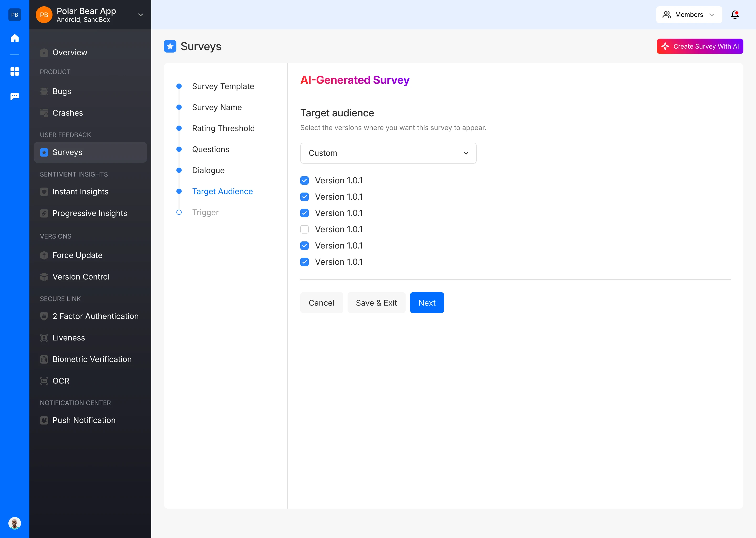
Task: Check the unchecked Version 1.0.1 checkbox
Action: (x=304, y=229)
